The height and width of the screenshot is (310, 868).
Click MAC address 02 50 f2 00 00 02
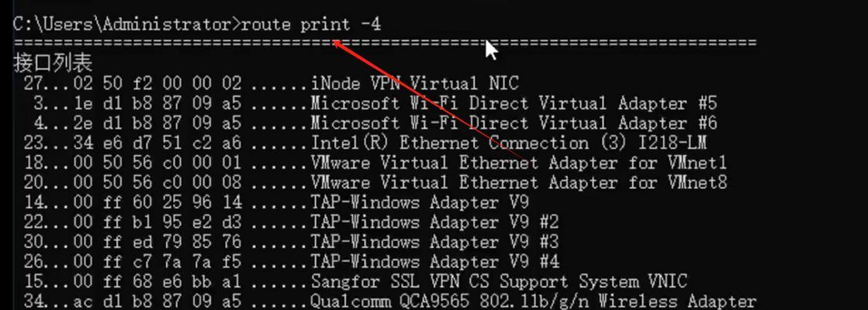click(x=157, y=84)
